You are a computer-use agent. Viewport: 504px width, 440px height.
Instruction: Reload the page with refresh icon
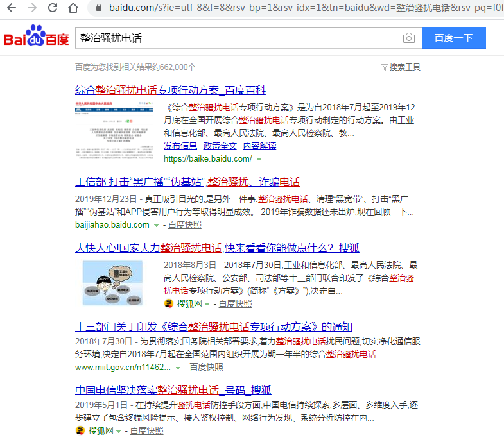[53, 8]
